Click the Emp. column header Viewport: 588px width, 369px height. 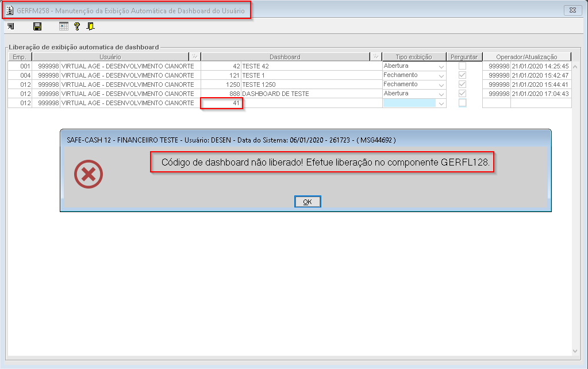[20, 57]
